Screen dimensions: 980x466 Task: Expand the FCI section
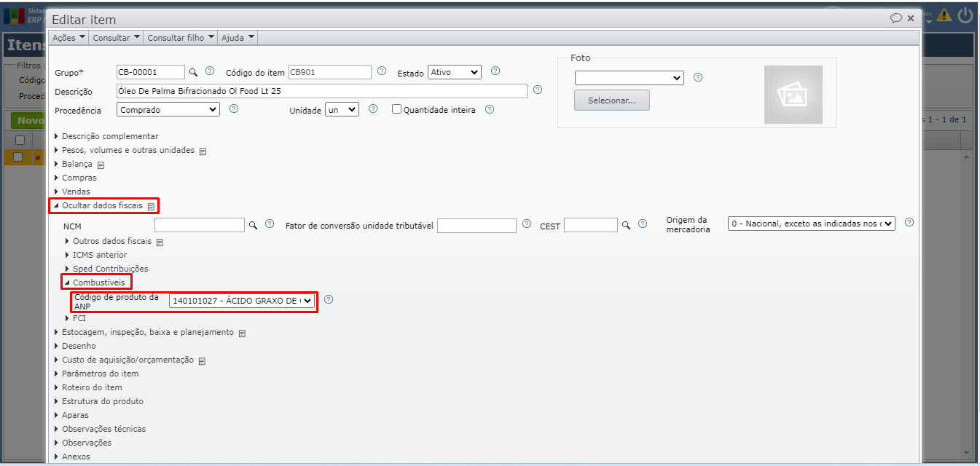tap(76, 318)
